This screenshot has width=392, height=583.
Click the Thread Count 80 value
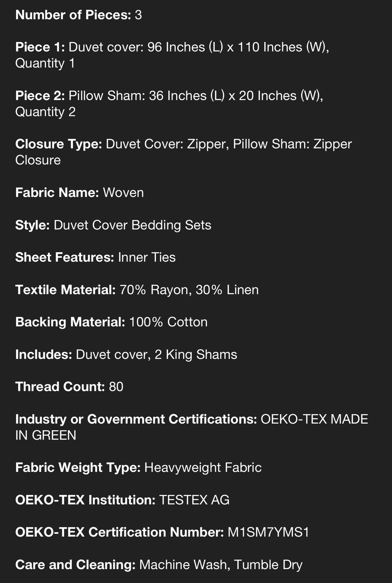(x=116, y=387)
